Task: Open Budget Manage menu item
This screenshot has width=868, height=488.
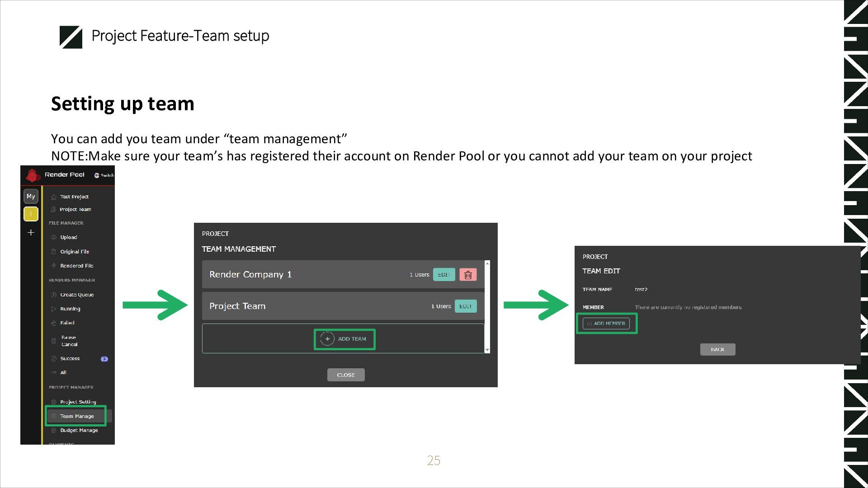Action: (x=79, y=430)
